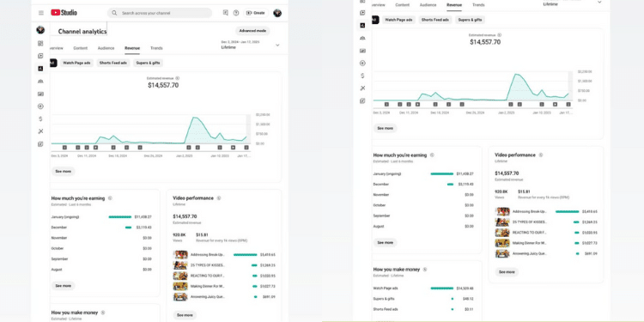The width and height of the screenshot is (644, 322).
Task: Click the Estimated revenue info icon in the left window
Action: [x=178, y=78]
